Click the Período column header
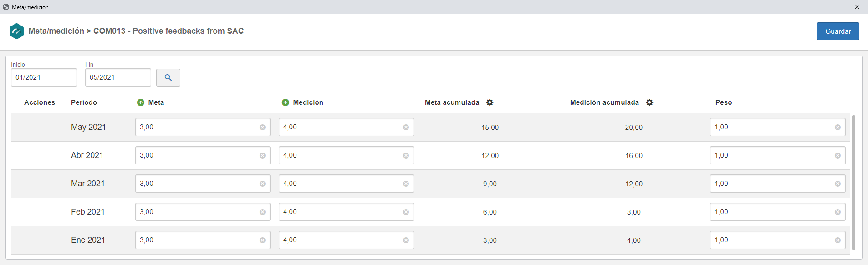 coord(84,102)
